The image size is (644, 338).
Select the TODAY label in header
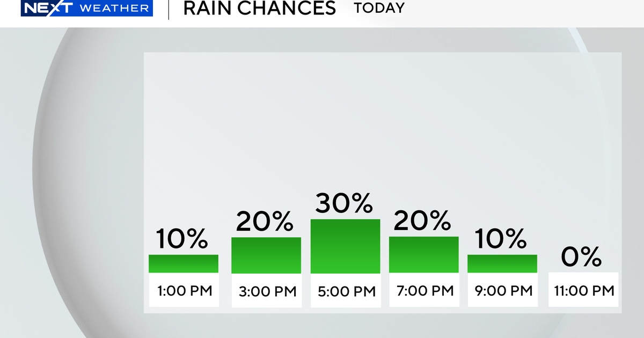(x=379, y=8)
